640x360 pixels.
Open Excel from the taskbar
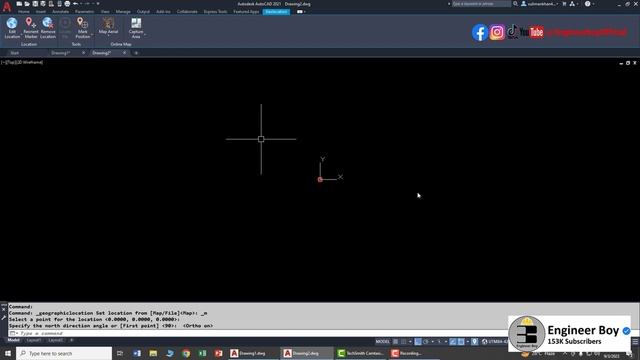tap(202, 353)
